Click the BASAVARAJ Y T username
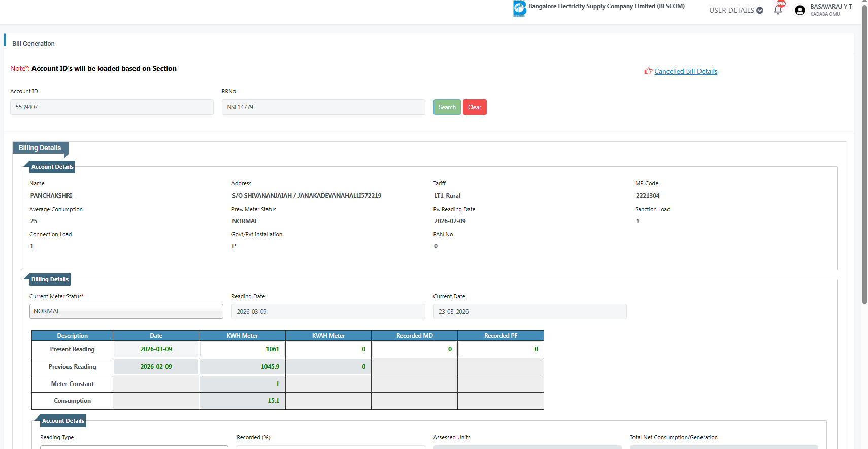Image resolution: width=868 pixels, height=449 pixels. click(830, 7)
